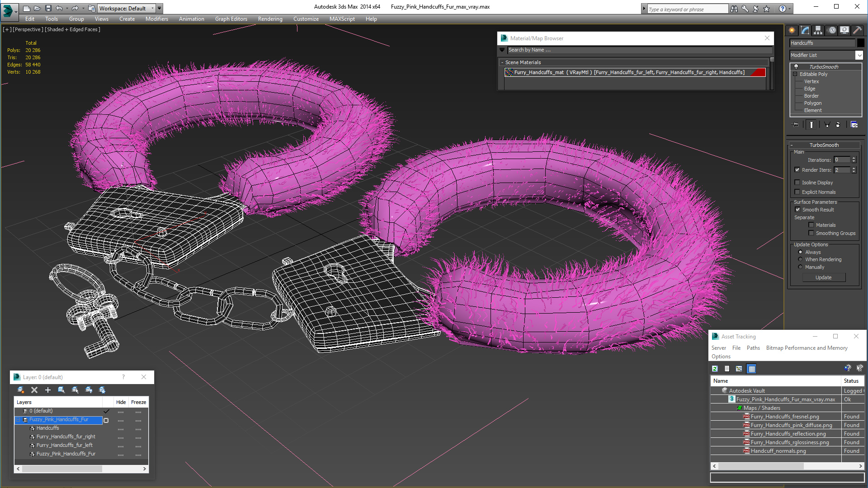Click the Favorites star icon

766,9
